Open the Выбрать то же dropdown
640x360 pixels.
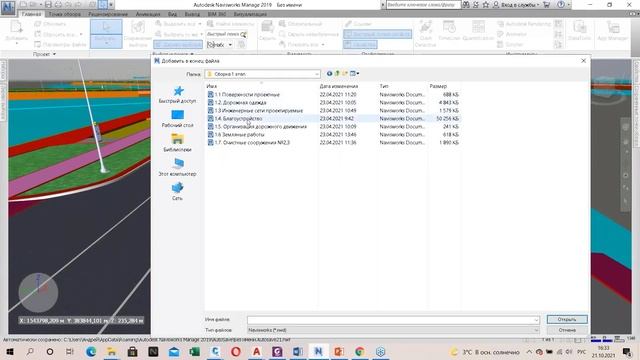[x=201, y=34]
